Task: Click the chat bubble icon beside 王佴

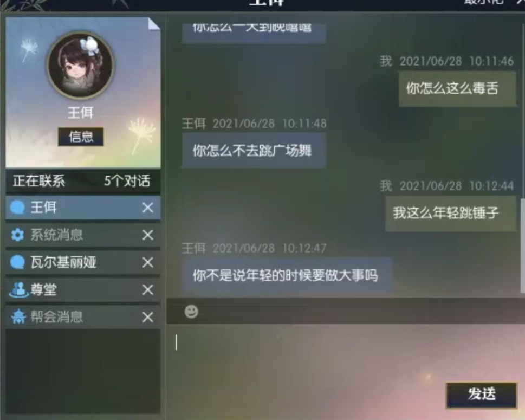Action: tap(17, 208)
